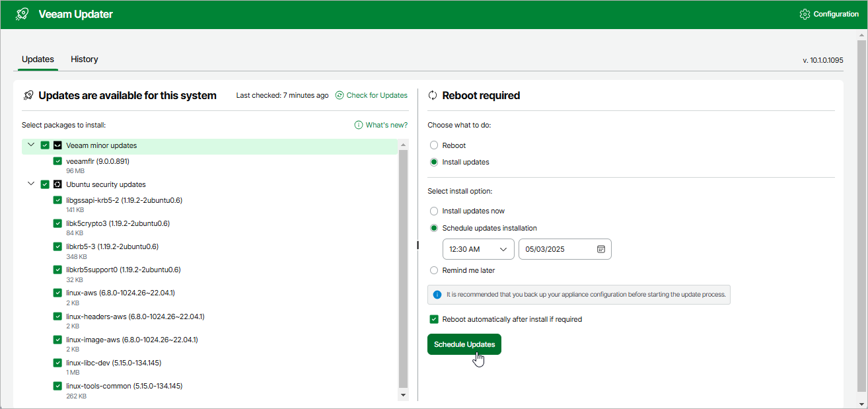Uncheck linux-libc-dev package checkbox

click(57, 363)
